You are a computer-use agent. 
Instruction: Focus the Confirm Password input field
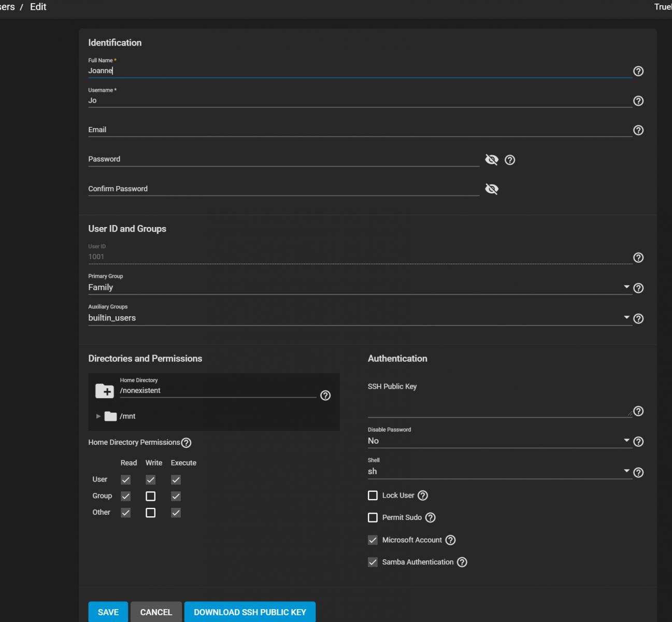(283, 189)
